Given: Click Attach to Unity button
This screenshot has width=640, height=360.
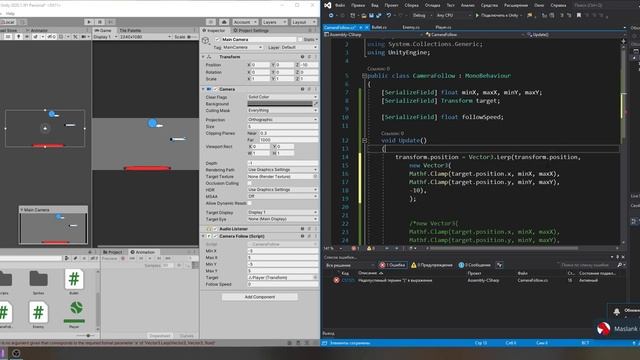Looking at the screenshot, I should click(499, 16).
